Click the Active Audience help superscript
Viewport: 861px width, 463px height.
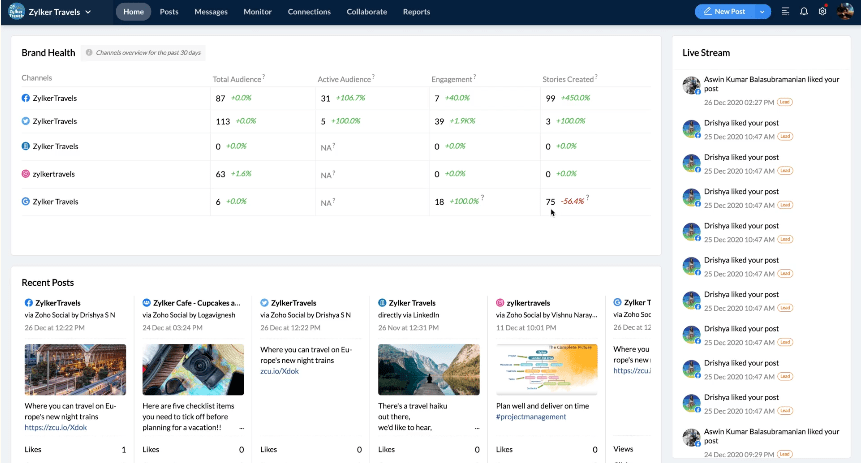[373, 76]
